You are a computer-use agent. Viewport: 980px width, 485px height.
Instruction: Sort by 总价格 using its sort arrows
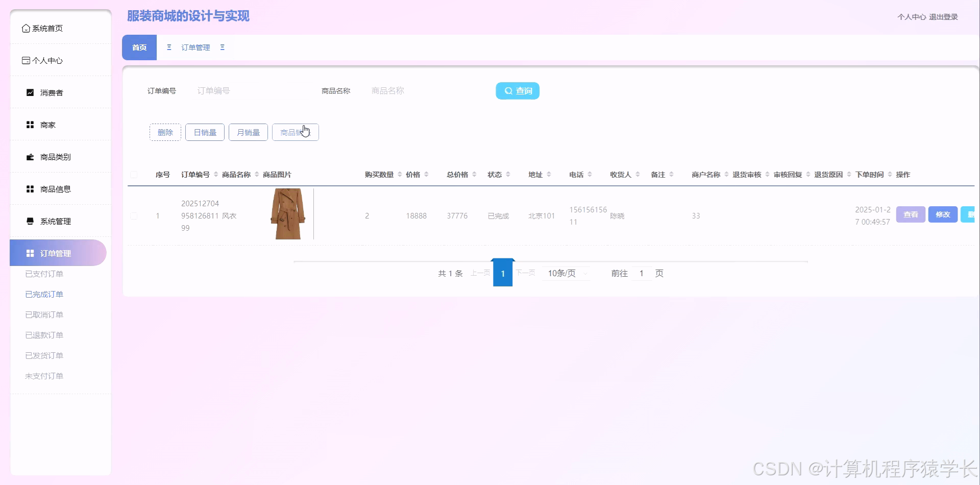(x=474, y=175)
